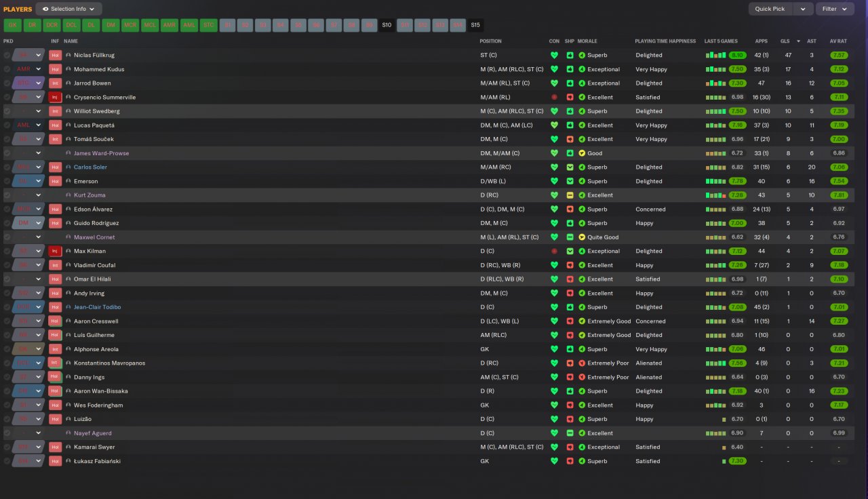Toggle the picked checkbox for Niclas Füllkrug
868x499 pixels.
click(x=7, y=55)
